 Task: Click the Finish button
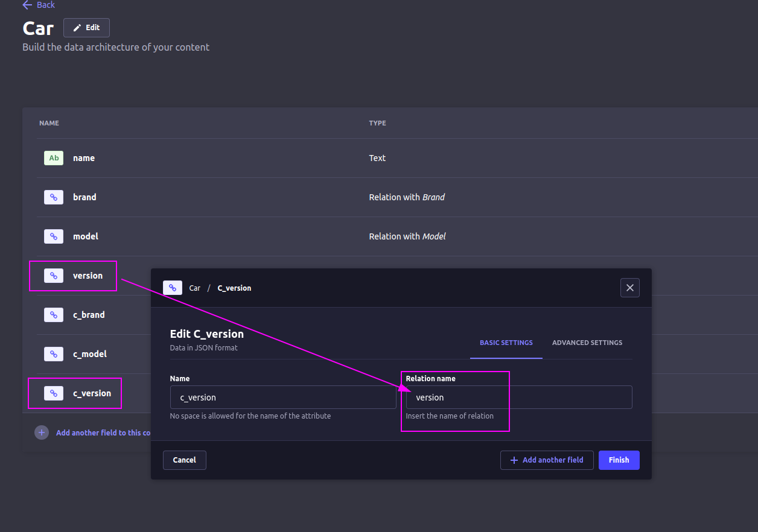pyautogui.click(x=619, y=460)
